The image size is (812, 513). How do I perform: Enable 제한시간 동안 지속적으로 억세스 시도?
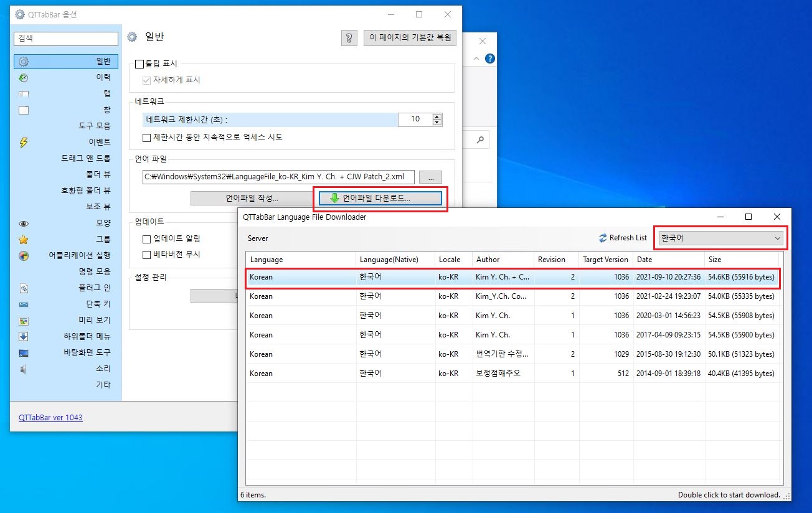pos(147,137)
